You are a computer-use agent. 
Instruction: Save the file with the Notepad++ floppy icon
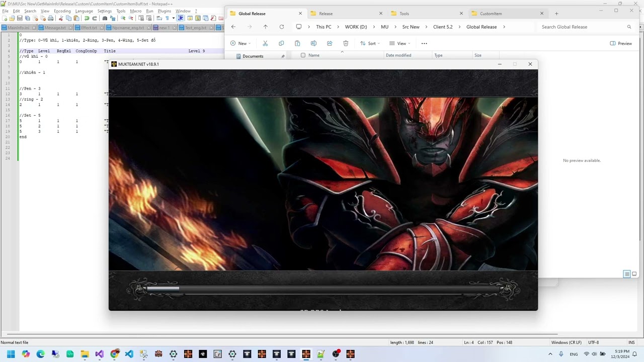click(20, 19)
